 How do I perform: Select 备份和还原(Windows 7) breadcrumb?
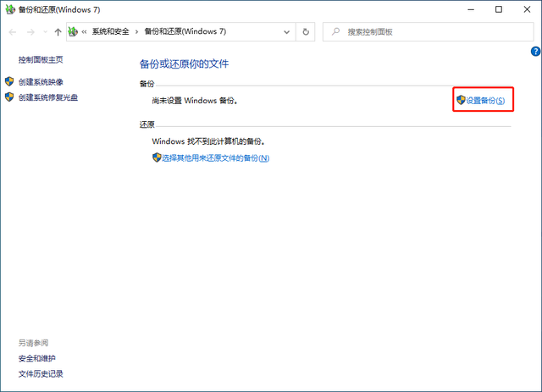pos(185,31)
